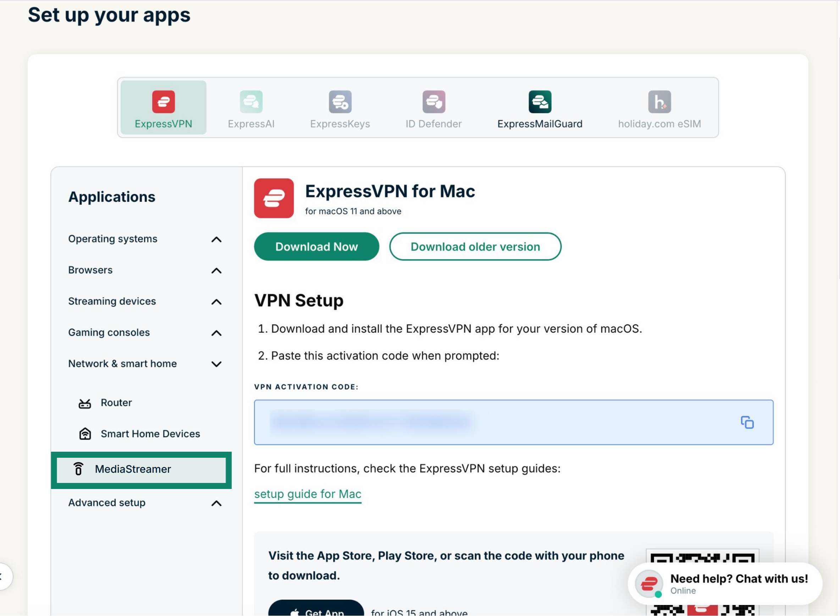Click the MediaStreamer remote icon
This screenshot has width=840, height=616.
pos(78,469)
